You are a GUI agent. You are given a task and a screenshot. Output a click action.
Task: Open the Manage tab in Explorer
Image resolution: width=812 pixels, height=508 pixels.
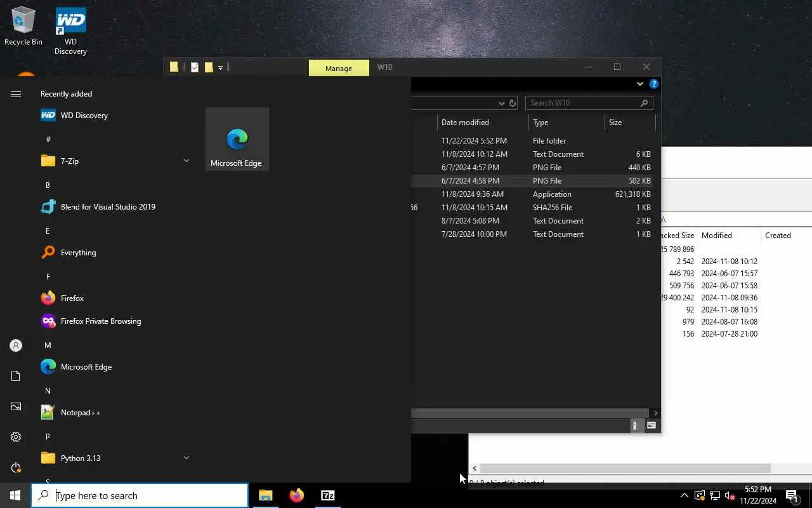click(x=339, y=68)
